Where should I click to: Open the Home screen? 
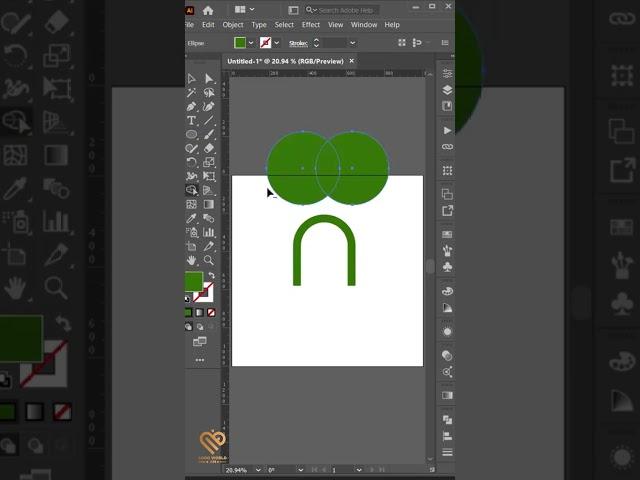[208, 10]
